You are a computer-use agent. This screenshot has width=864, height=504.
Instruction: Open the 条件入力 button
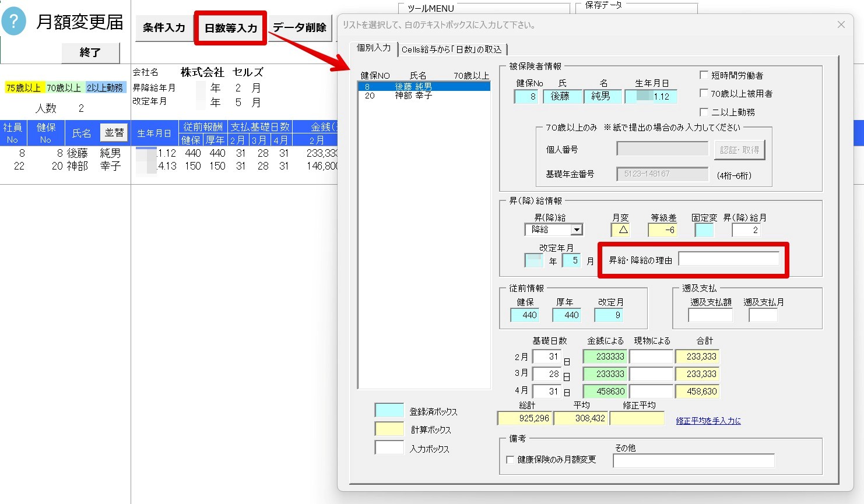click(164, 28)
